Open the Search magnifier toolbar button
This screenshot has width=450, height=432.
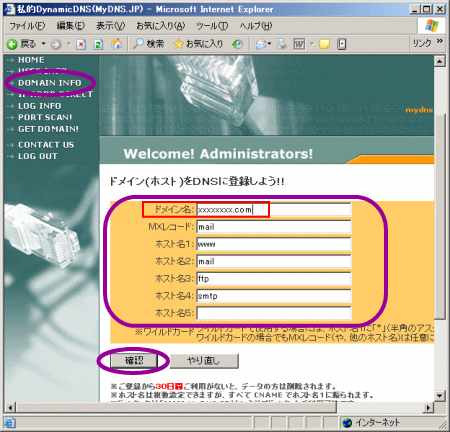click(x=148, y=44)
